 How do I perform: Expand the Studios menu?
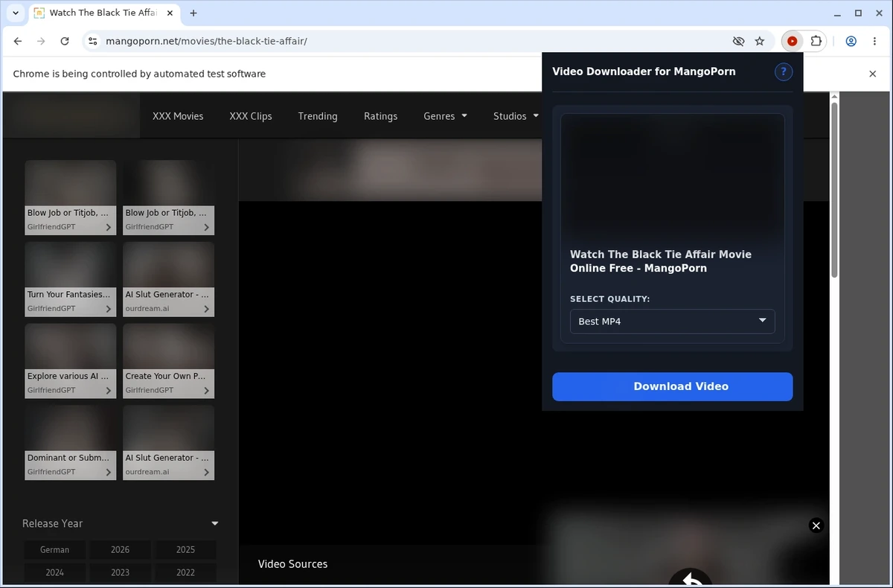(516, 116)
